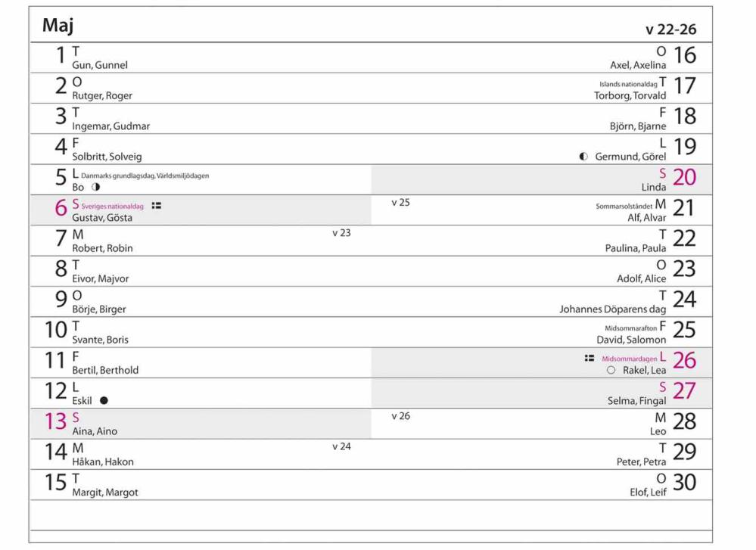Screen dimensions: 756x550
Task: Click the flag icon next to Midsommardagen
Action: click(590, 358)
